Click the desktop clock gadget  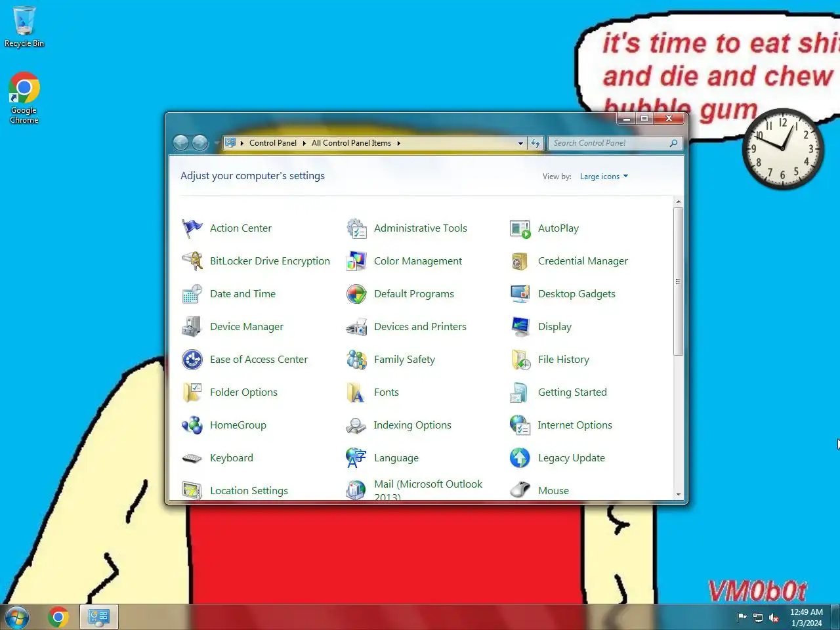[783, 149]
